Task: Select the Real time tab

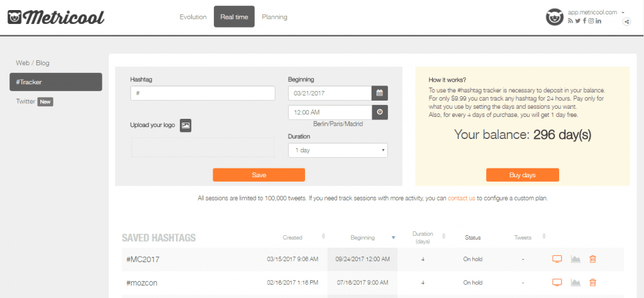Action: click(234, 17)
